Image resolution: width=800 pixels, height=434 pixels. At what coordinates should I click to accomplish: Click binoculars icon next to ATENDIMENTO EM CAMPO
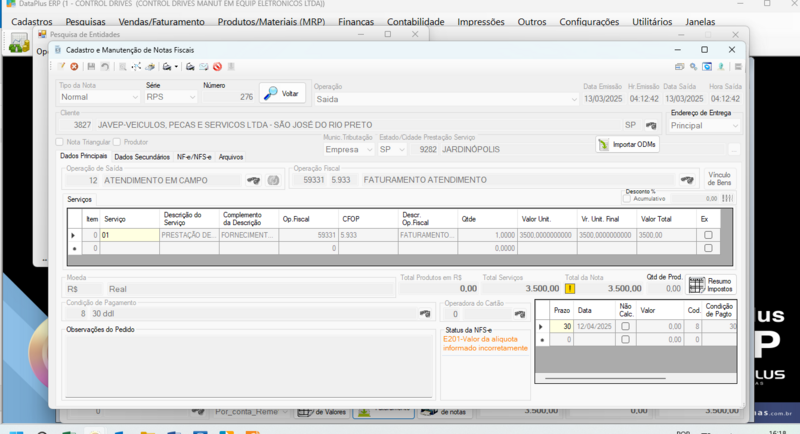(253, 180)
